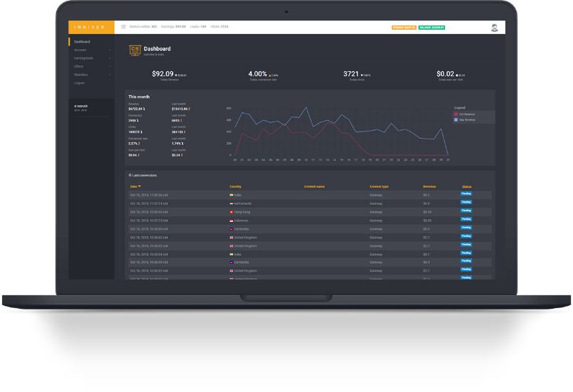Sort conversions by the Date column

point(135,186)
